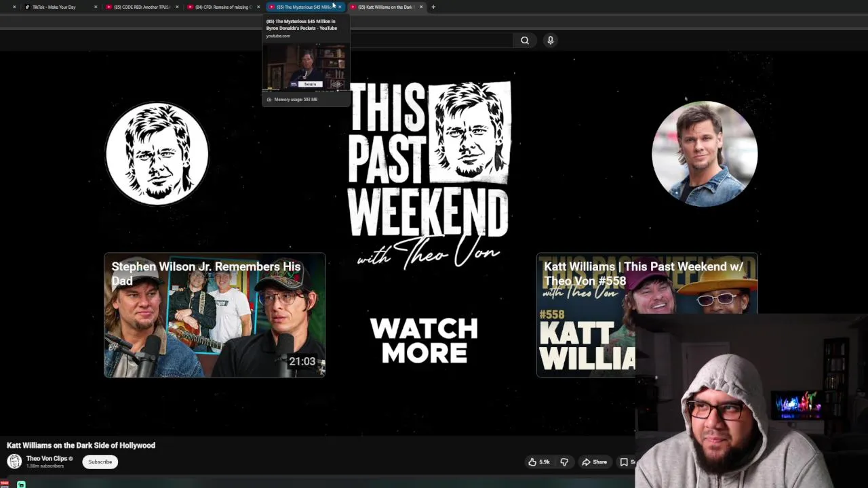Image resolution: width=868 pixels, height=488 pixels.
Task: Open a new browser tab with plus button
Action: 433,7
